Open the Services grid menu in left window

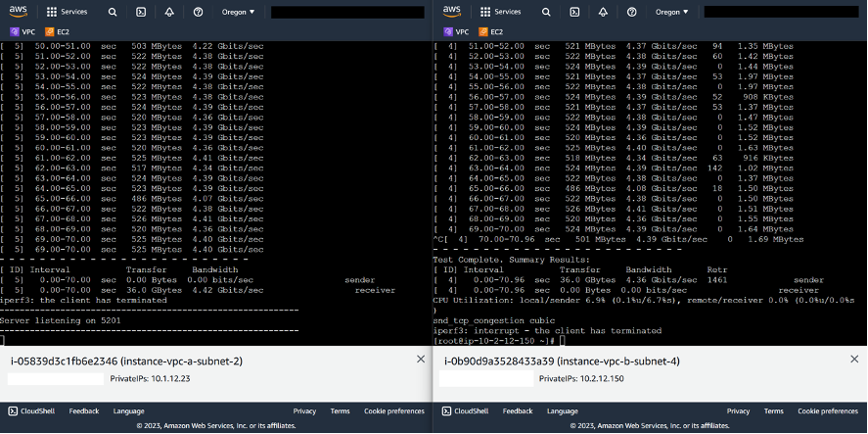click(67, 12)
